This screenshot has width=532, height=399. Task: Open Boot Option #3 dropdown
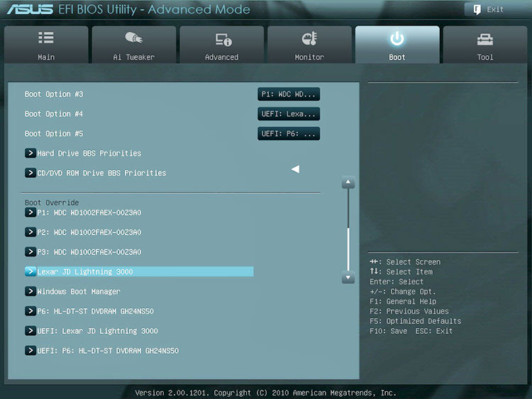pyautogui.click(x=289, y=94)
